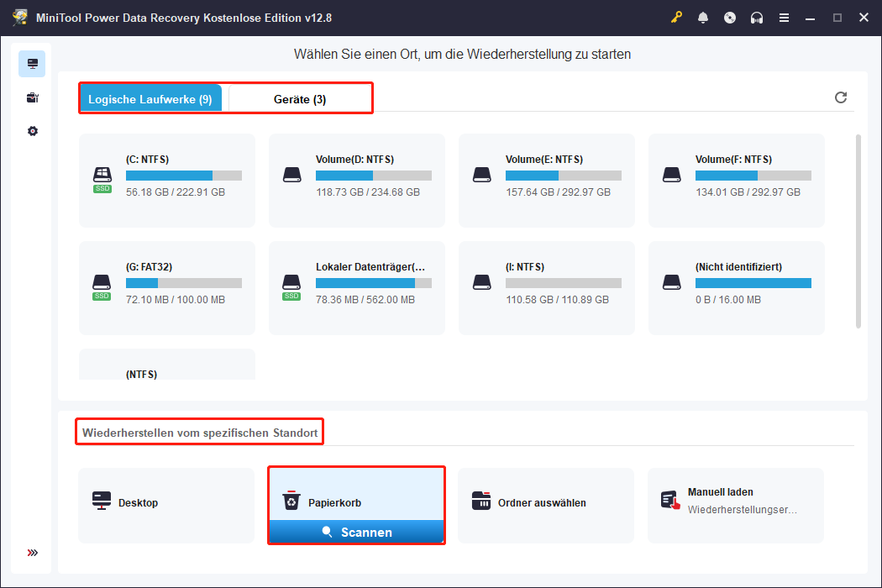Click the Volume D drive icon

click(292, 175)
